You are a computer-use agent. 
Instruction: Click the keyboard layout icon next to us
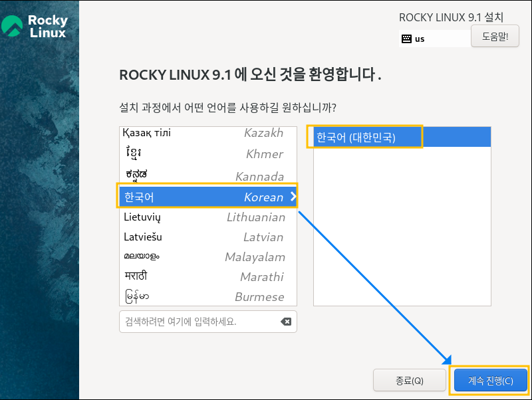[x=406, y=39]
